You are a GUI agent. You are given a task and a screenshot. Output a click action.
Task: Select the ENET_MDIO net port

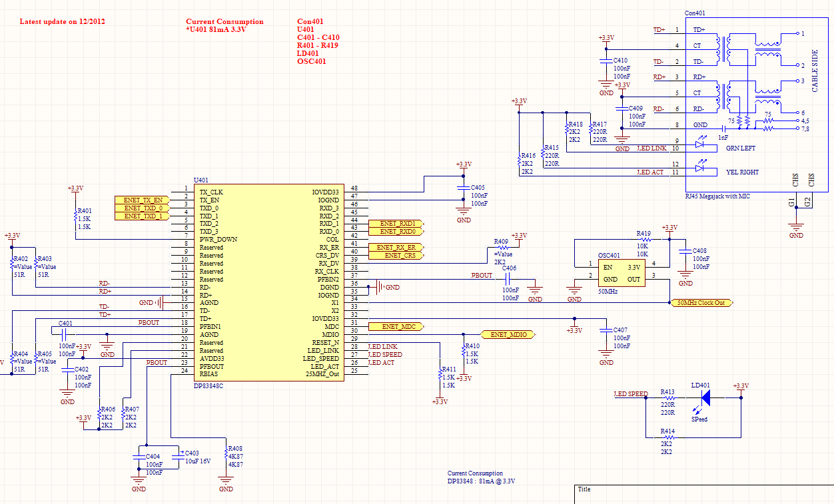click(x=508, y=335)
